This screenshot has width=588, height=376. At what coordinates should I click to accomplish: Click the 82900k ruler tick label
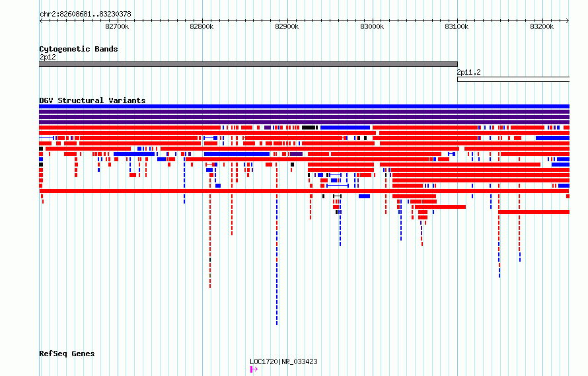tap(287, 26)
